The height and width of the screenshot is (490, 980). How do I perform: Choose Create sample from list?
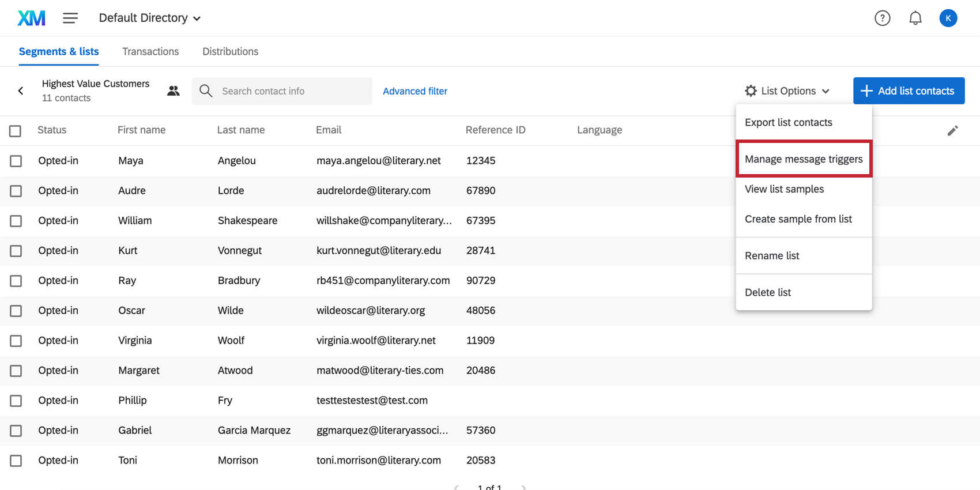pos(804,219)
